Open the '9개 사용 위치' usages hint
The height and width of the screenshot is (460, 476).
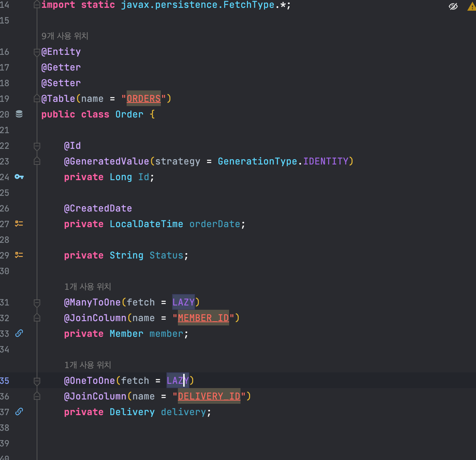(x=65, y=36)
